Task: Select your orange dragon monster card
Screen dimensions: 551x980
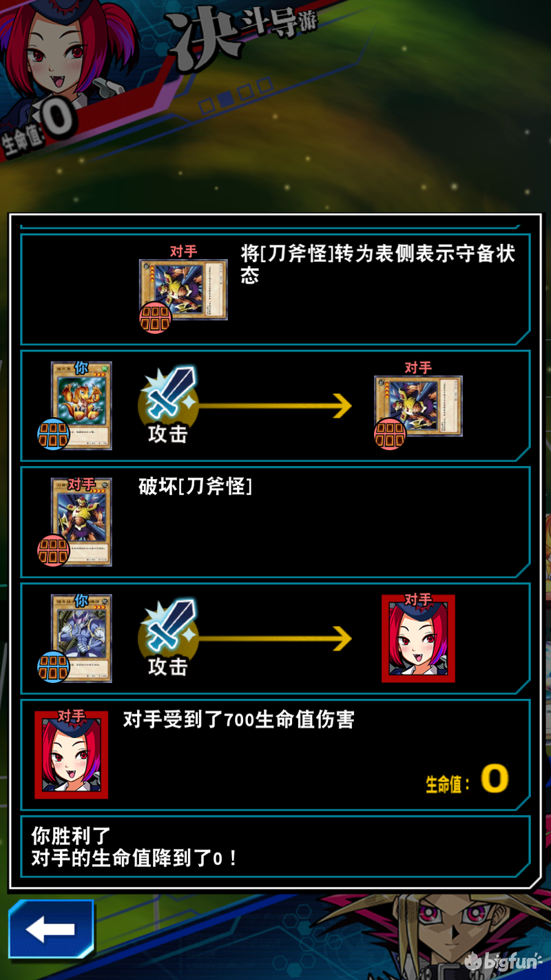Action: click(81, 405)
